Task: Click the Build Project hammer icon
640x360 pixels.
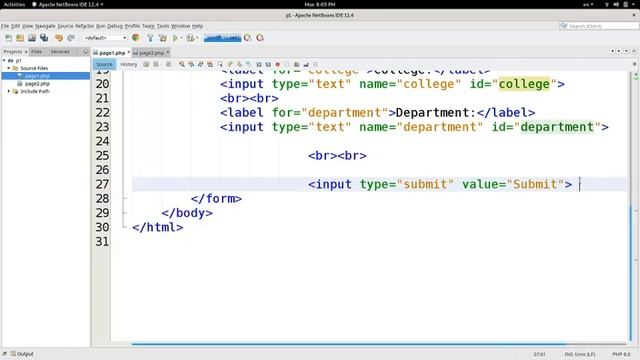Action: pyautogui.click(x=150, y=38)
